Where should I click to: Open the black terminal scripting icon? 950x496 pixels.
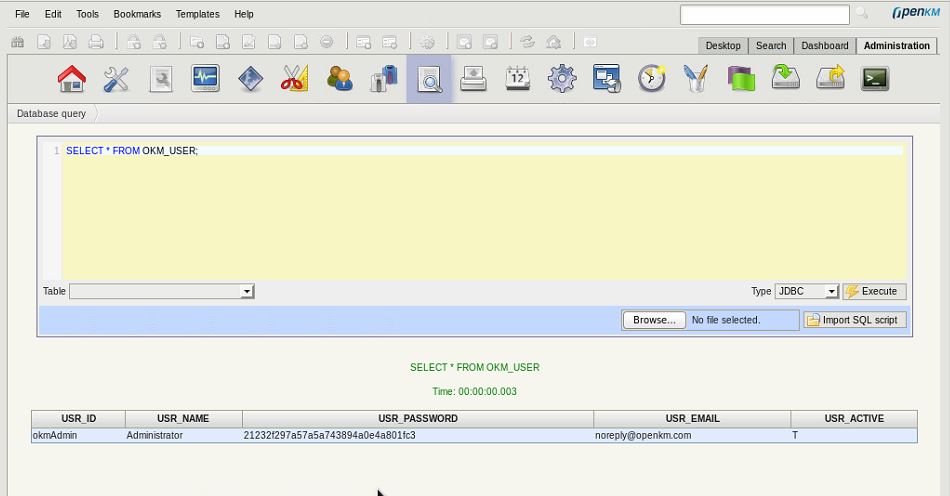click(x=875, y=79)
